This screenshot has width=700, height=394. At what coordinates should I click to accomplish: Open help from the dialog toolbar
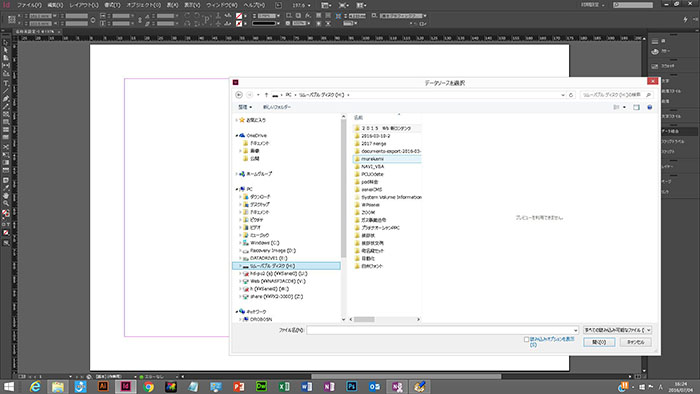(x=650, y=107)
